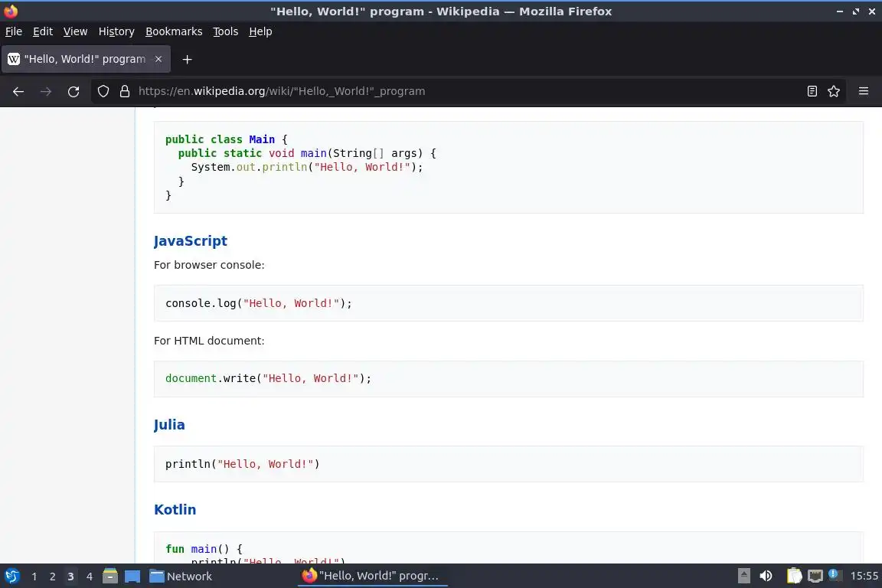882x588 pixels.
Task: Click the Julia println code line
Action: 243,464
